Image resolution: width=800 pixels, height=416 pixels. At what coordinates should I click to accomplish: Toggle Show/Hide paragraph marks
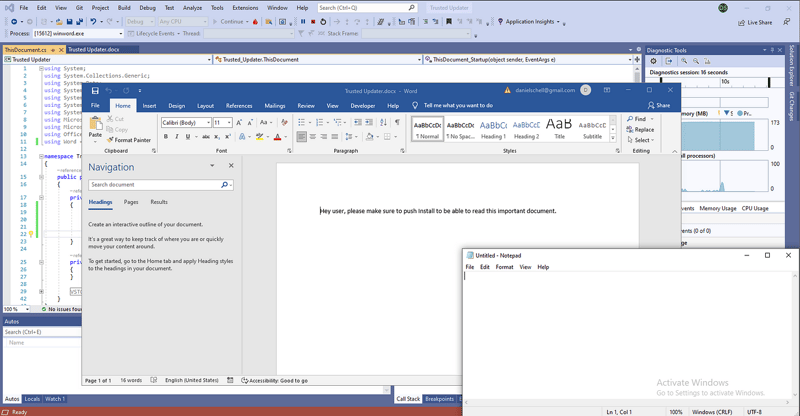pos(397,123)
